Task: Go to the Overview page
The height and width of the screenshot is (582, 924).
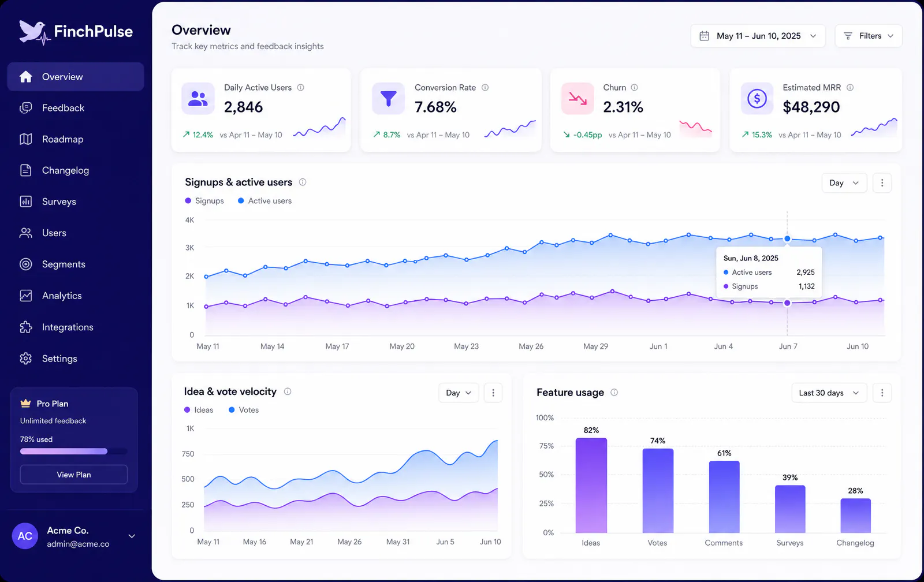Action: pos(76,77)
